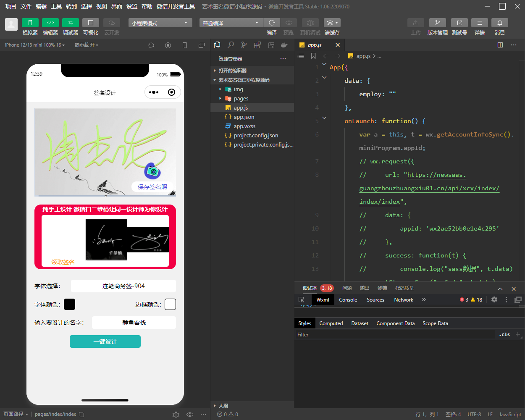The width and height of the screenshot is (525, 420).
Task: Click the compile refresh icon
Action: pos(272,23)
